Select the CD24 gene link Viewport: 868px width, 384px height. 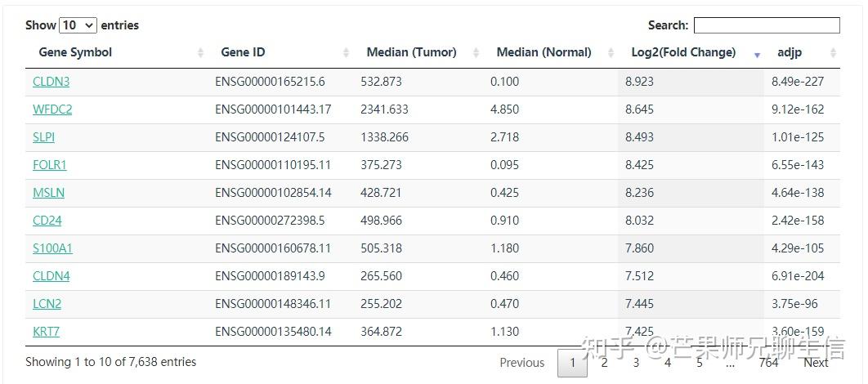pos(47,221)
